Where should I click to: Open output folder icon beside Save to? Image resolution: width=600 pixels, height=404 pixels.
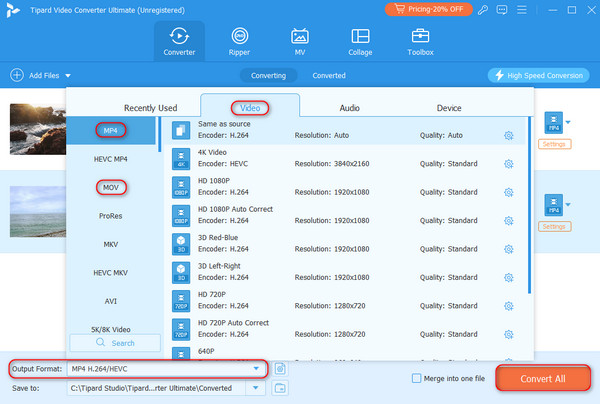[280, 388]
